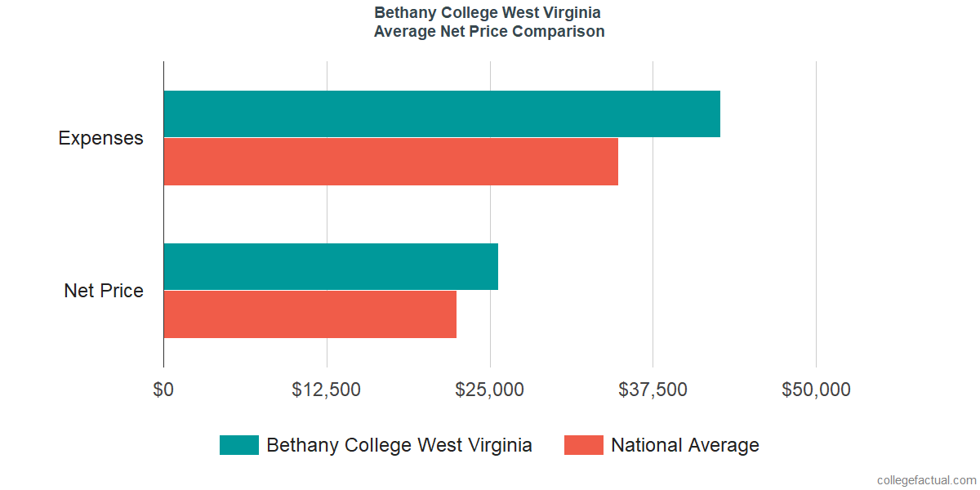Toggle the National Average legend label
The height and width of the screenshot is (490, 980).
(x=685, y=445)
